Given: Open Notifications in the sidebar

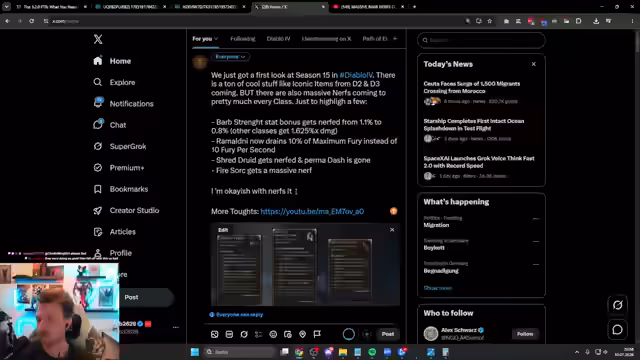Looking at the screenshot, I should coord(123,103).
